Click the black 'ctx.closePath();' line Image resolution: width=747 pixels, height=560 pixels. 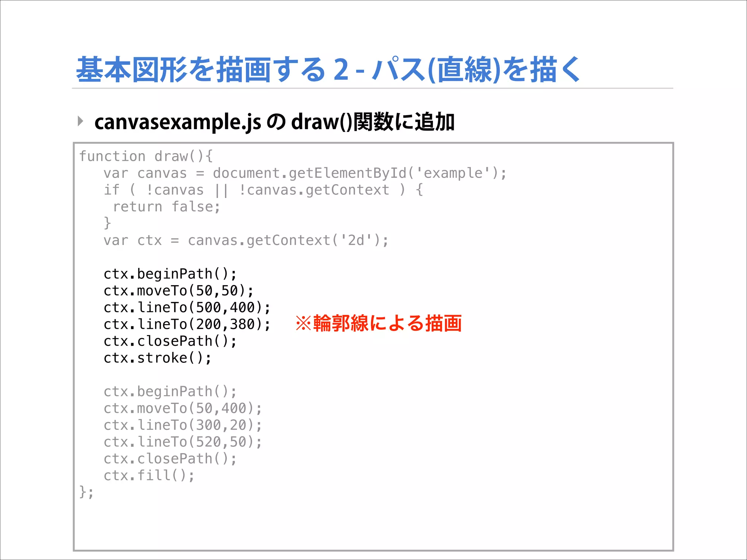point(170,341)
